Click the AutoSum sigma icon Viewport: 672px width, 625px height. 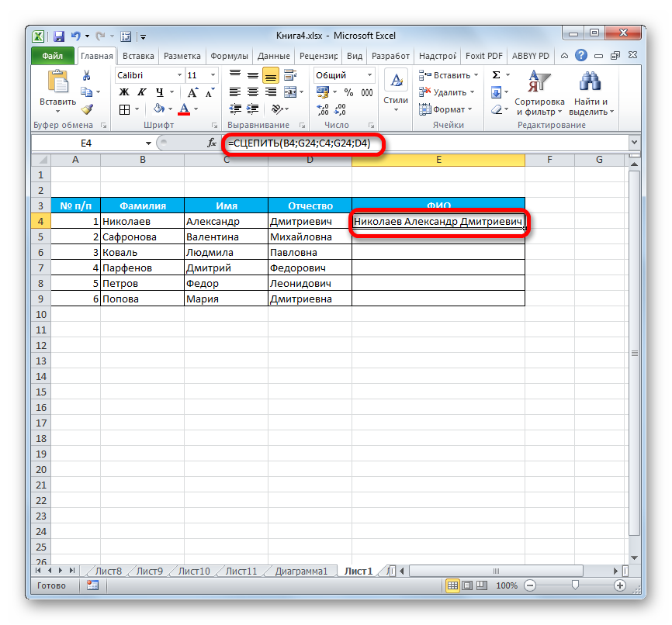(496, 75)
